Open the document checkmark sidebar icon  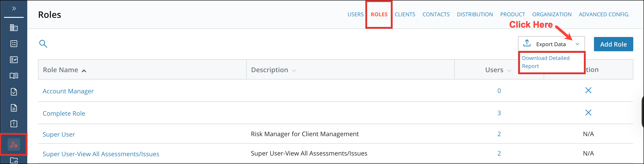pyautogui.click(x=14, y=92)
